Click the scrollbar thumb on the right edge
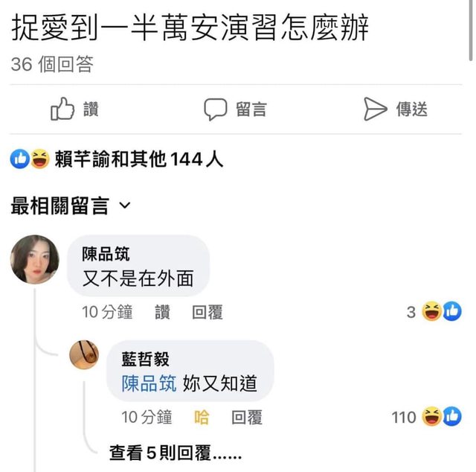Image resolution: width=476 pixels, height=472 pixels. tap(471, 31)
